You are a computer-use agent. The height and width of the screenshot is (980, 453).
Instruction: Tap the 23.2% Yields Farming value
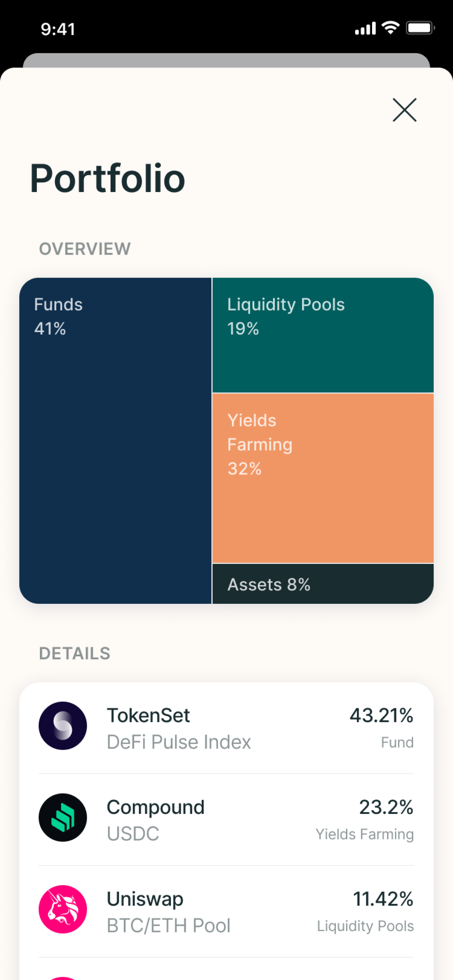[386, 807]
